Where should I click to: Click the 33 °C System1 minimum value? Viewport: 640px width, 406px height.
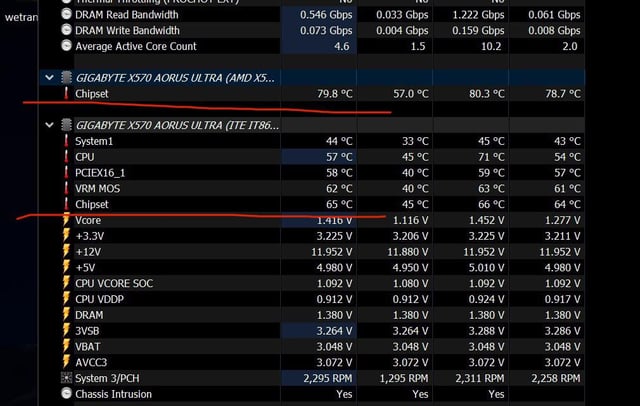[x=415, y=141]
